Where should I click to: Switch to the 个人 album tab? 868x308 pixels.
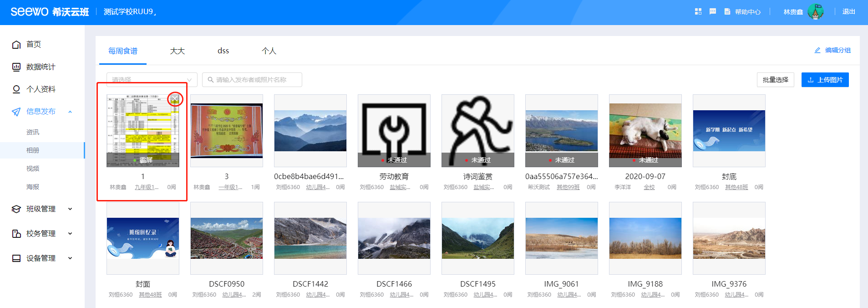(269, 51)
